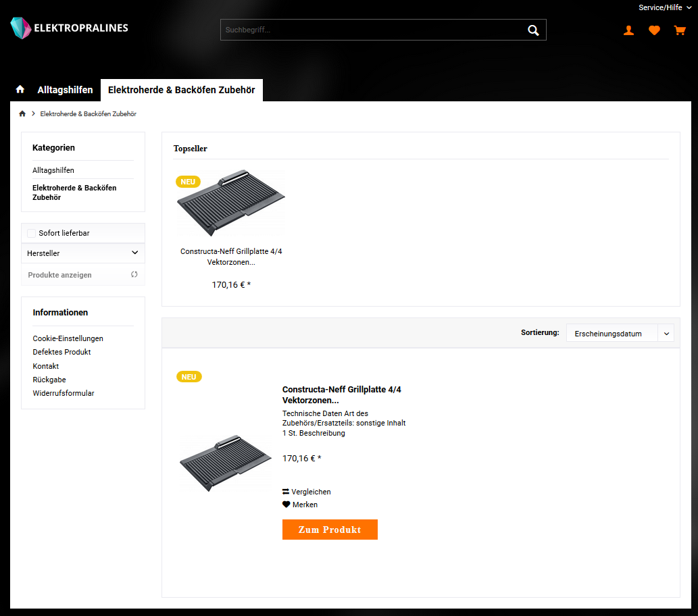Screen dimensions: 698x616
Task: Click the Informationen heading
Action: (x=60, y=313)
